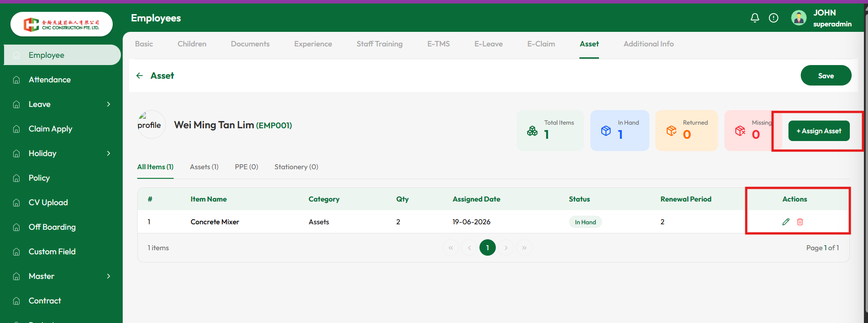Click the CHC Construction logo
Screen dimensions: 868x323
click(61, 24)
